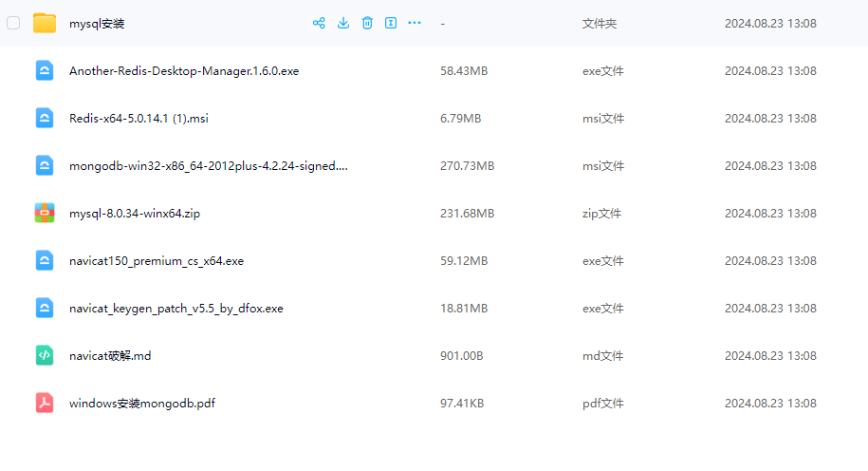Check the mysql安装 folder row checkbox
This screenshot has height=471, width=868.
(x=13, y=24)
